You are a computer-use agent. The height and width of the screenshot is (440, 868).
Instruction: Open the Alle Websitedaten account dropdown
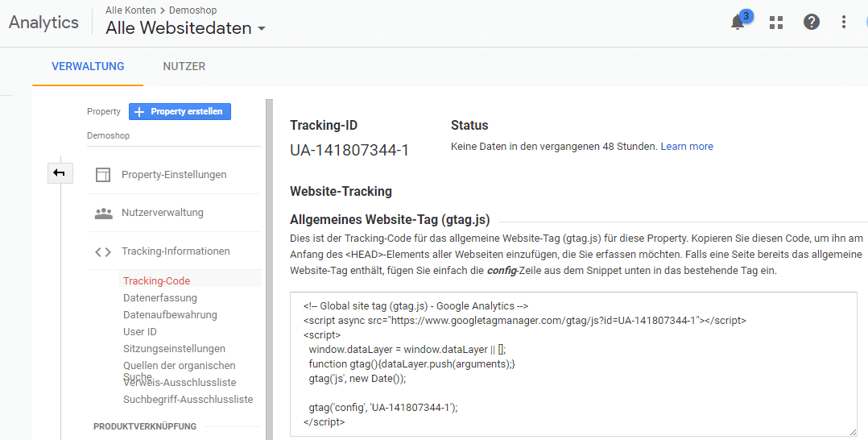(185, 27)
